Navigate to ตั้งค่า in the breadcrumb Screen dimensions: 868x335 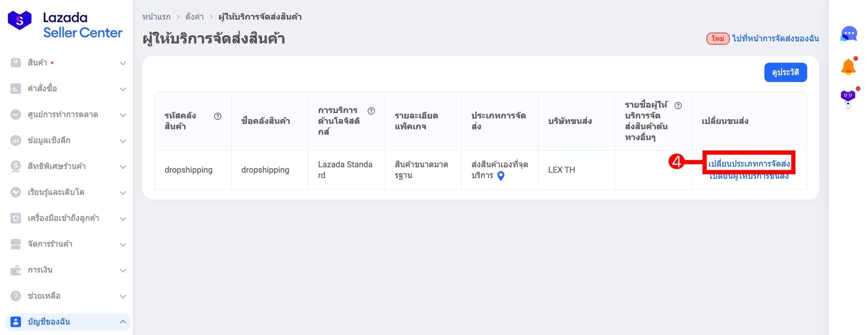[194, 17]
